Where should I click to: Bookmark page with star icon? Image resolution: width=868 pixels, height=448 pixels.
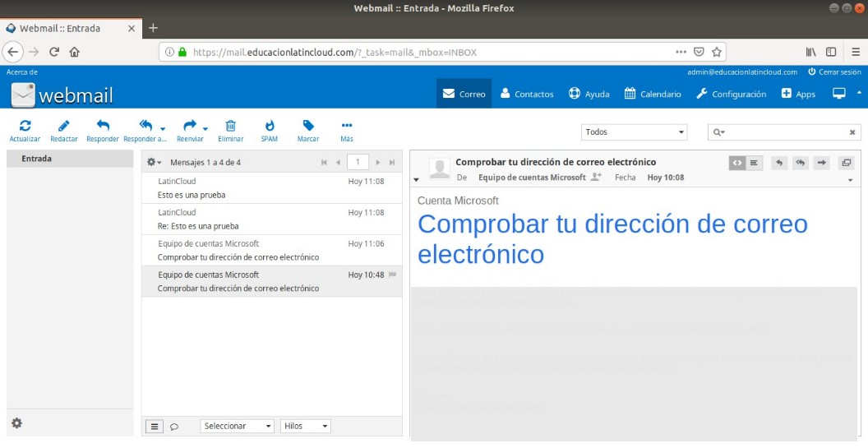[x=717, y=52]
